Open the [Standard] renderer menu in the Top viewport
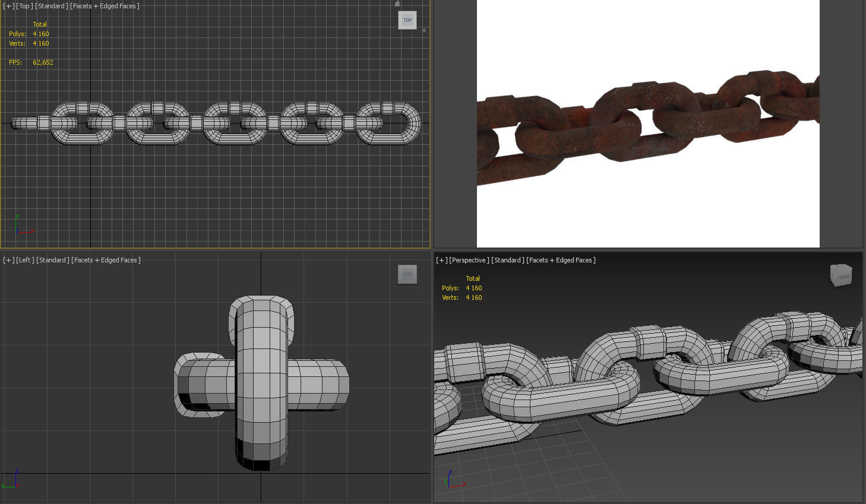 [x=50, y=5]
